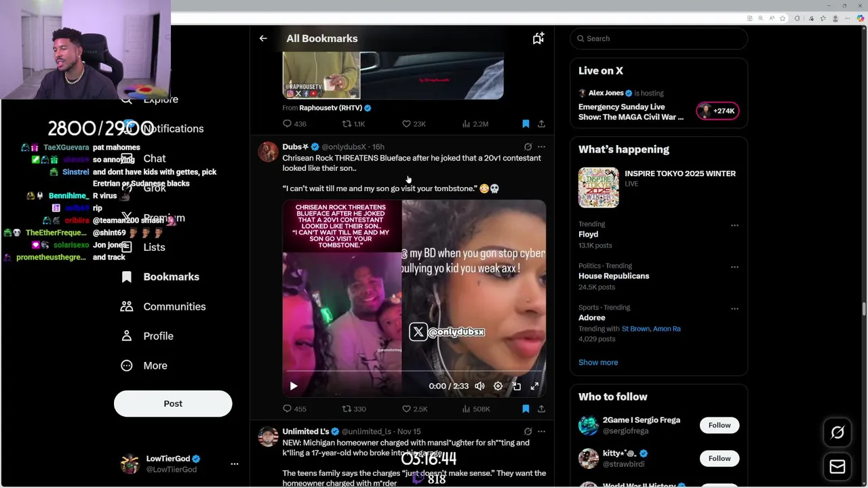Image resolution: width=868 pixels, height=488 pixels.
Task: View analytics of Raphousetv post (2.2M views)
Action: (x=475, y=124)
